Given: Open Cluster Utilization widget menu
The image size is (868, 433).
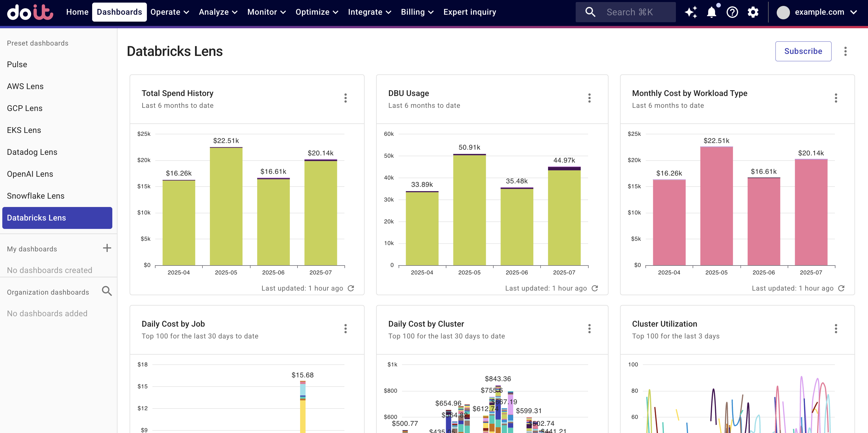Looking at the screenshot, I should pyautogui.click(x=836, y=329).
